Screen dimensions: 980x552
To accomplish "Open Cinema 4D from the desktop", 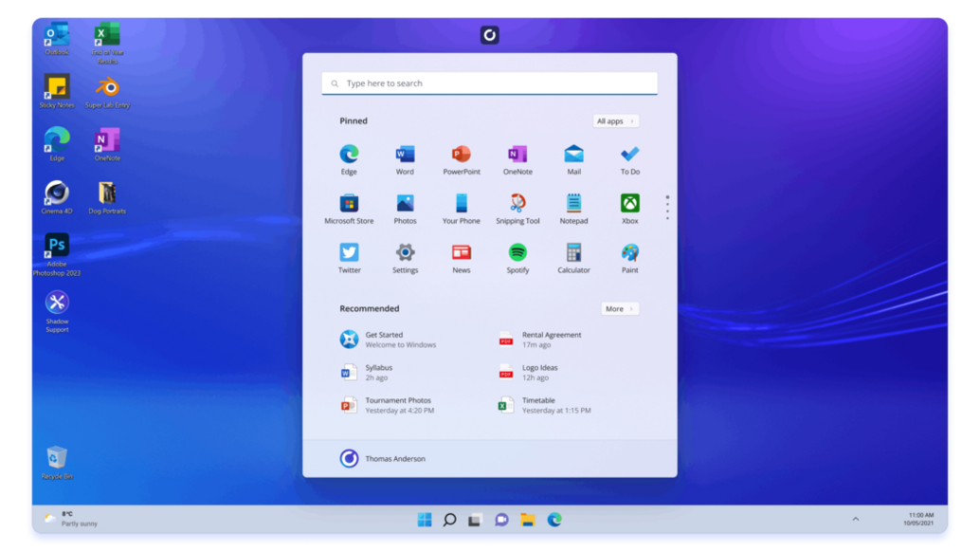I will [x=57, y=193].
